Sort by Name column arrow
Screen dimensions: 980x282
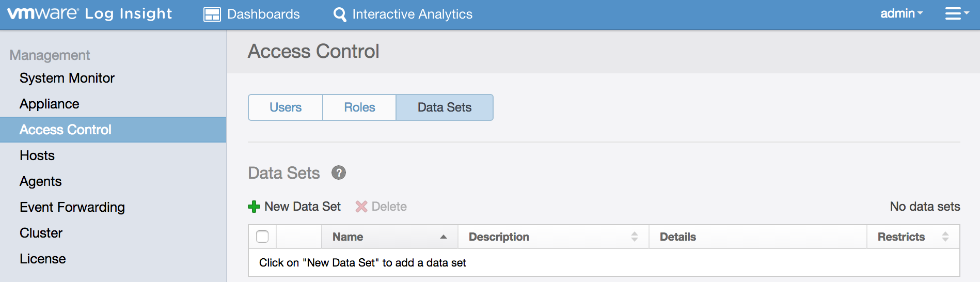coord(443,237)
